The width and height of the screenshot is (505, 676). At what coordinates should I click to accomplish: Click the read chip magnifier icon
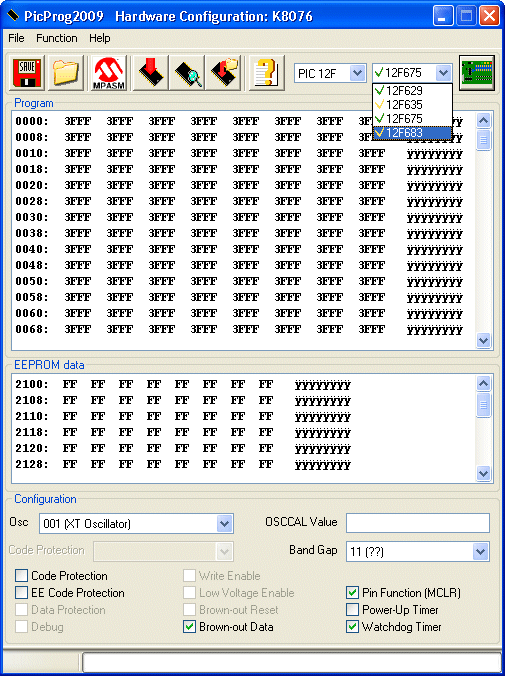187,73
